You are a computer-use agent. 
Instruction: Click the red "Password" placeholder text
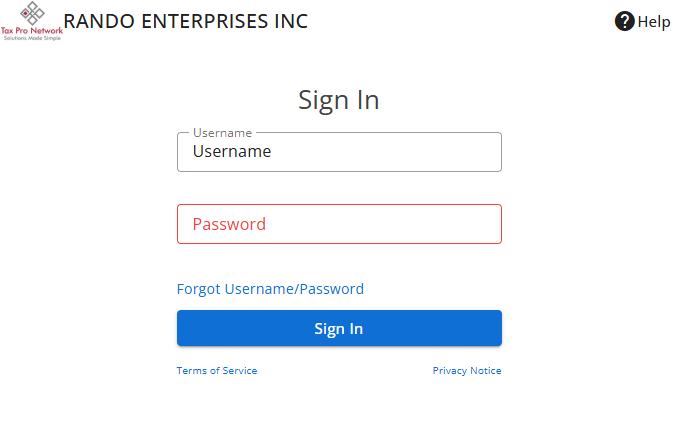(229, 224)
